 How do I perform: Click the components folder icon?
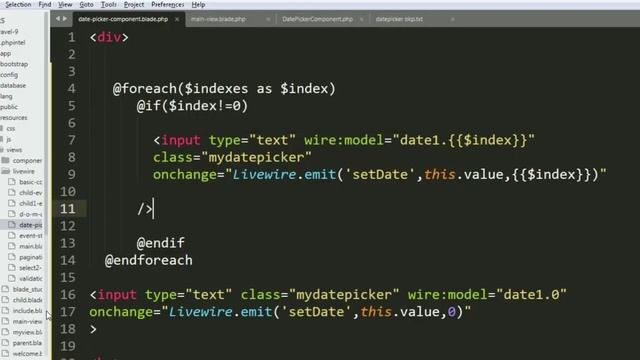[5, 160]
